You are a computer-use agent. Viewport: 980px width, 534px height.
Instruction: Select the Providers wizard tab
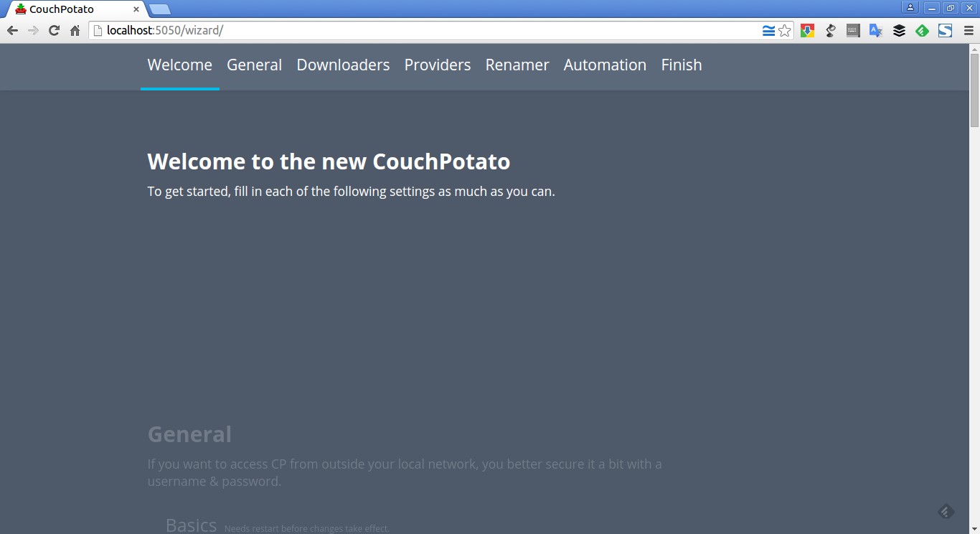pyautogui.click(x=438, y=65)
